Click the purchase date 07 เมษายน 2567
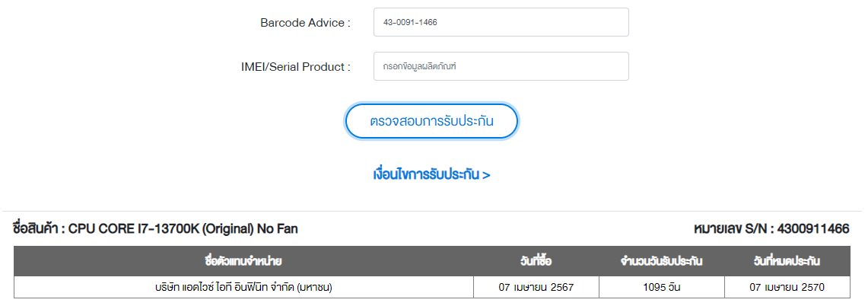 (x=536, y=288)
